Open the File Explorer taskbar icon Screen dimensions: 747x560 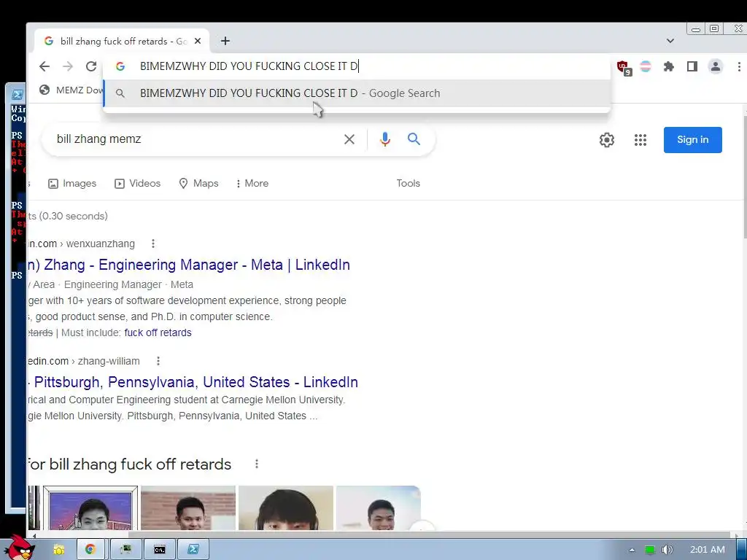point(59,550)
